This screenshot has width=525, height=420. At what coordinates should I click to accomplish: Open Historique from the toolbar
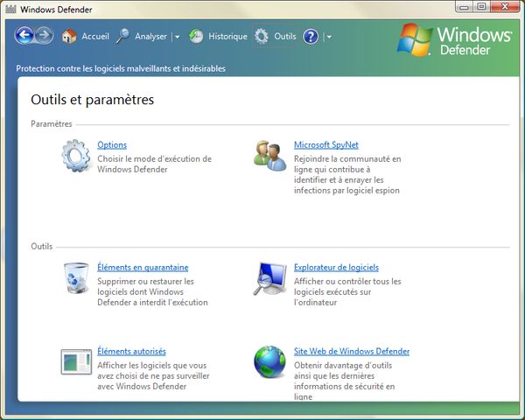tap(219, 37)
